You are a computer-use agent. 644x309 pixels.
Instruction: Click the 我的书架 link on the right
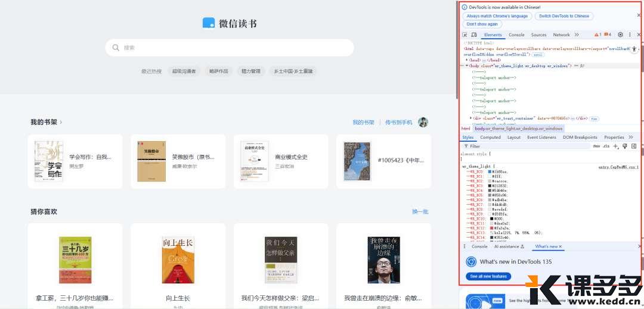coord(364,122)
